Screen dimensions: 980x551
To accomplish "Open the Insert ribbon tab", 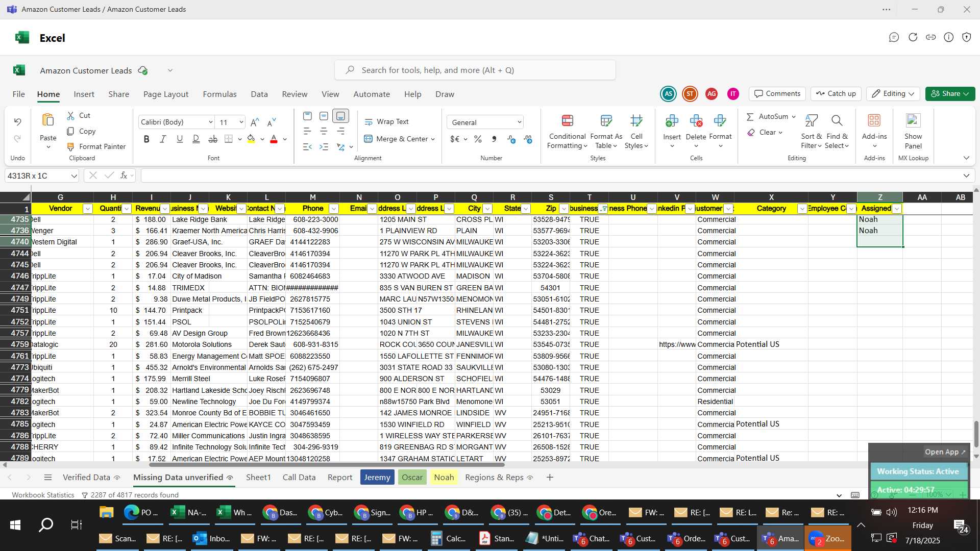I will (84, 94).
